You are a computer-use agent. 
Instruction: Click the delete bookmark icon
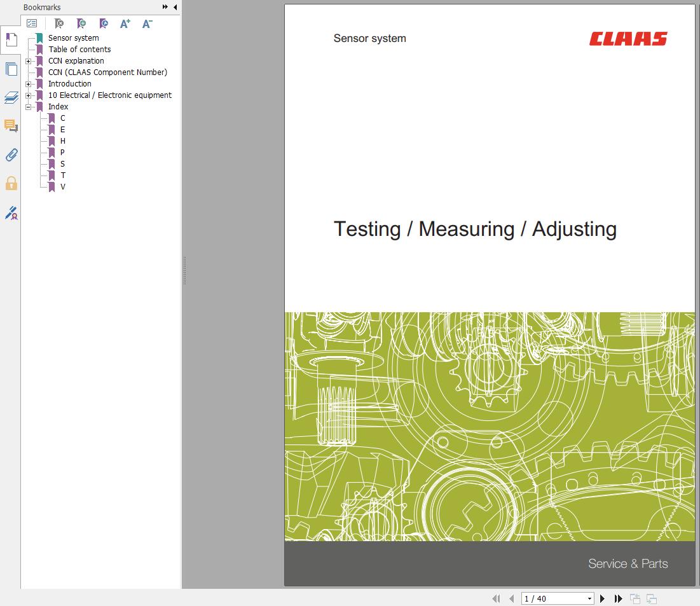(58, 24)
